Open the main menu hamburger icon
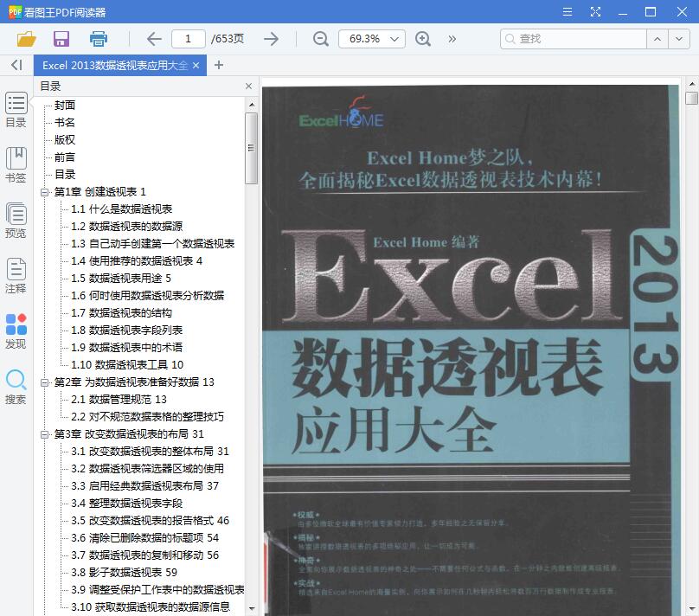The height and width of the screenshot is (616, 699). point(568,11)
